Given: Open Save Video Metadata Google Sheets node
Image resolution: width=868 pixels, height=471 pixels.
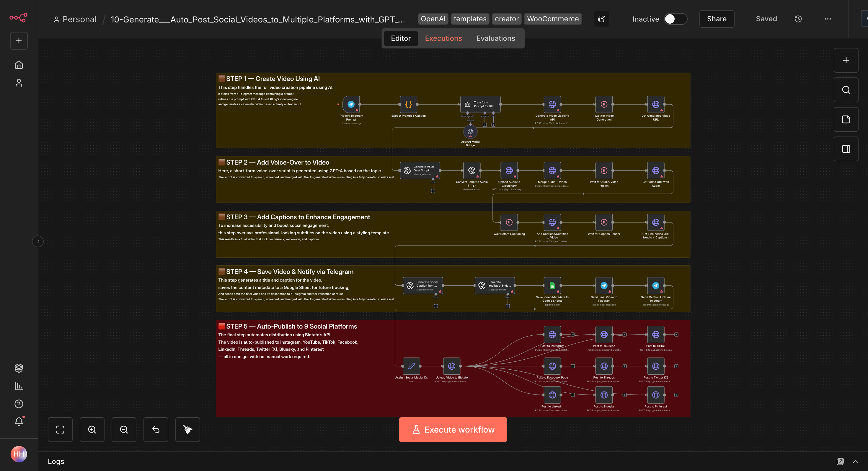Looking at the screenshot, I should 552,285.
